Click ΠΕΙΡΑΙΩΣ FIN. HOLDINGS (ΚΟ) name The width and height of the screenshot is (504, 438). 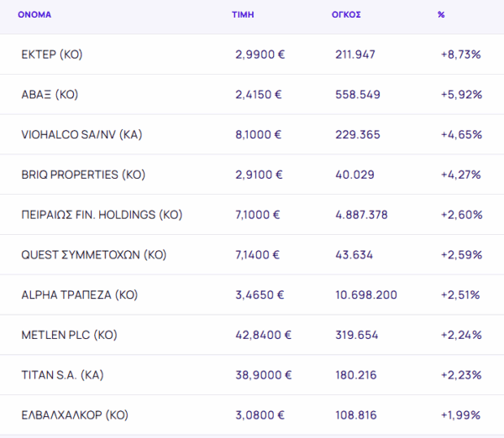(x=102, y=215)
